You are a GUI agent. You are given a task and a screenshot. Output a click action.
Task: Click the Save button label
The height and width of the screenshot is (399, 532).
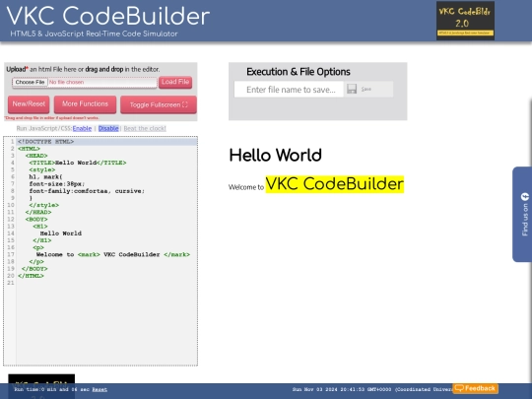coord(366,89)
